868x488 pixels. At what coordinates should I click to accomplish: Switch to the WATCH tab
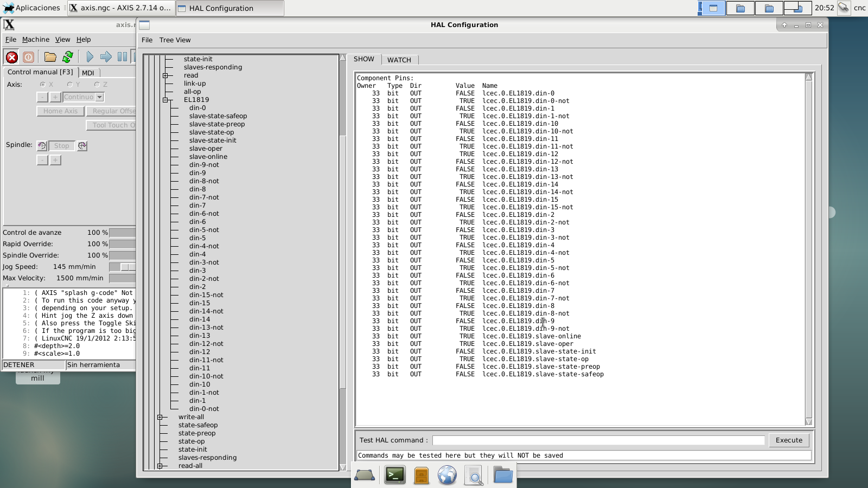tap(399, 60)
